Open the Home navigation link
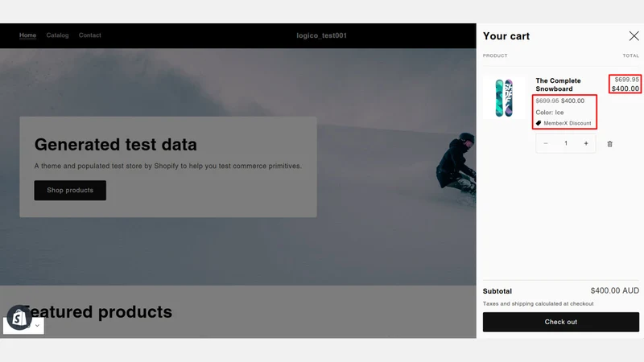Screen dimensions: 644x362 (x=27, y=35)
